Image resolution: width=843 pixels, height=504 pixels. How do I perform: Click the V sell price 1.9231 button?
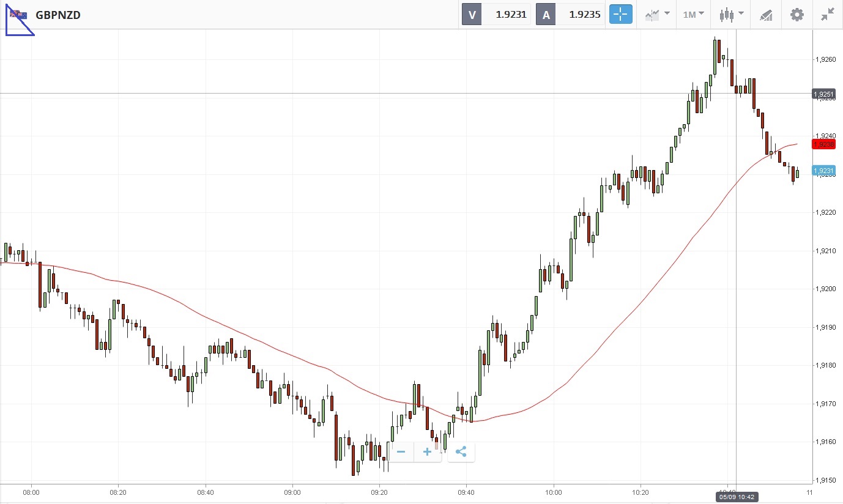tap(496, 15)
